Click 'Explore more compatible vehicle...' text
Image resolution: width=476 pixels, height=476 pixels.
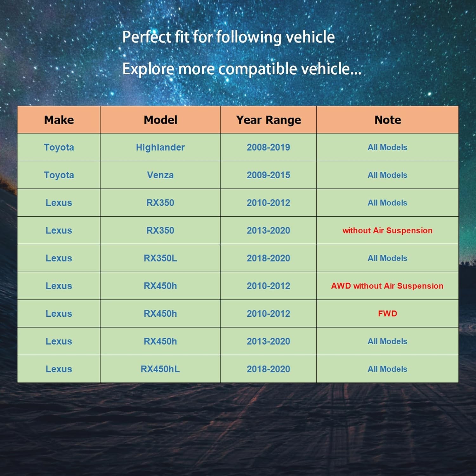pos(242,69)
